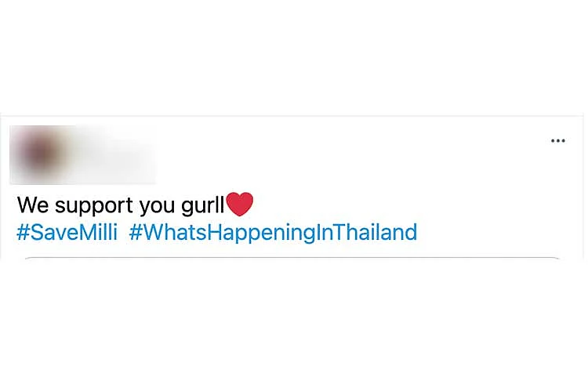588x373 pixels.
Task: Expand the tweet's ellipsis dropdown
Action: (x=558, y=141)
